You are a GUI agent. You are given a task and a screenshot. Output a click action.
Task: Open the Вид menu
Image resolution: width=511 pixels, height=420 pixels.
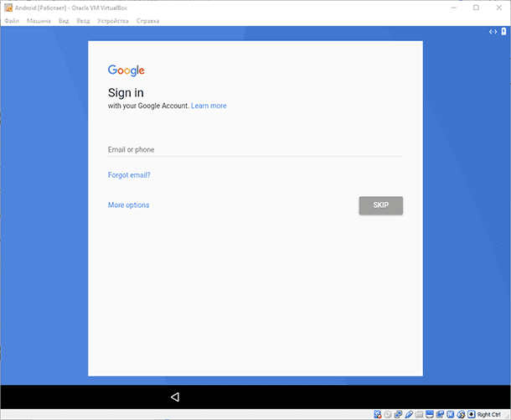tap(64, 21)
